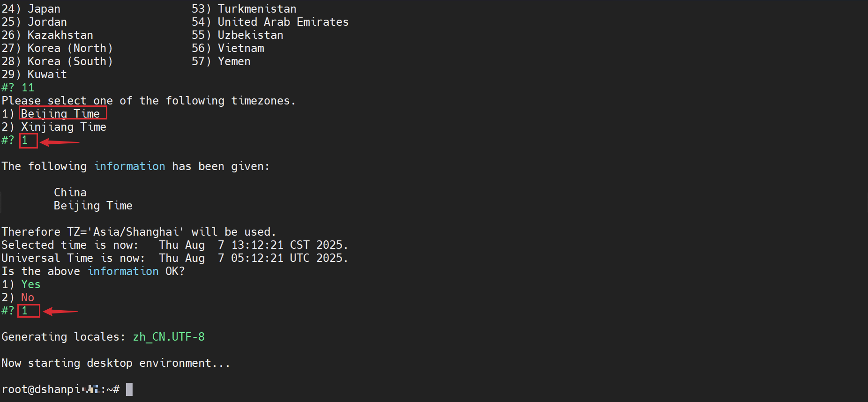Click the blue 'information' word before 'OK?'
Image resolution: width=868 pixels, height=402 pixels.
[x=123, y=271]
